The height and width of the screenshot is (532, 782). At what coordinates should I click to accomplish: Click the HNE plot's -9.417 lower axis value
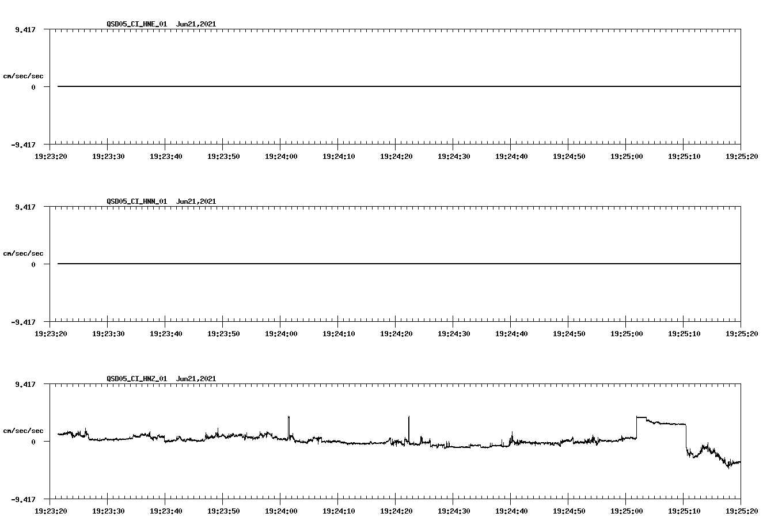[x=23, y=145]
